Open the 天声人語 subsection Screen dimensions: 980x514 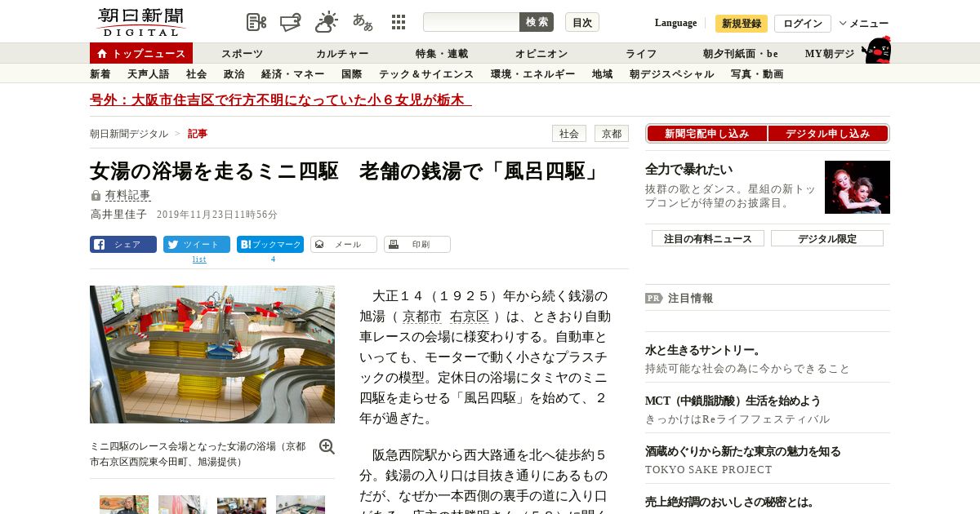click(x=148, y=74)
